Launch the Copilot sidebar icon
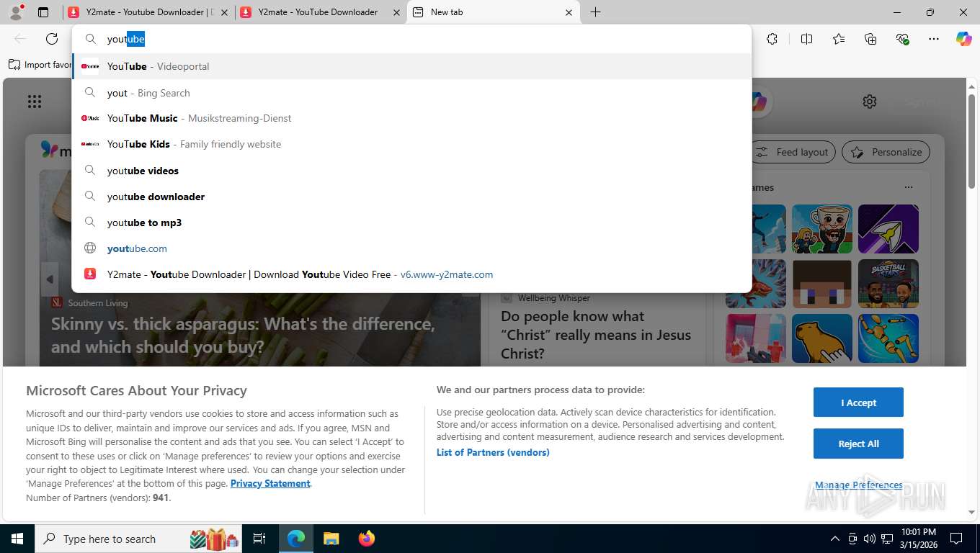The width and height of the screenshot is (980, 553). pyautogui.click(x=964, y=39)
